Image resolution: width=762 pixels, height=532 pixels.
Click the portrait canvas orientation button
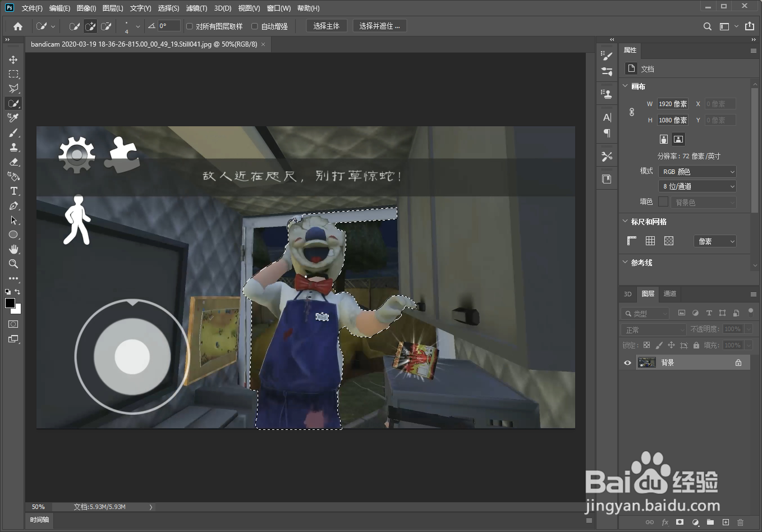tap(664, 139)
